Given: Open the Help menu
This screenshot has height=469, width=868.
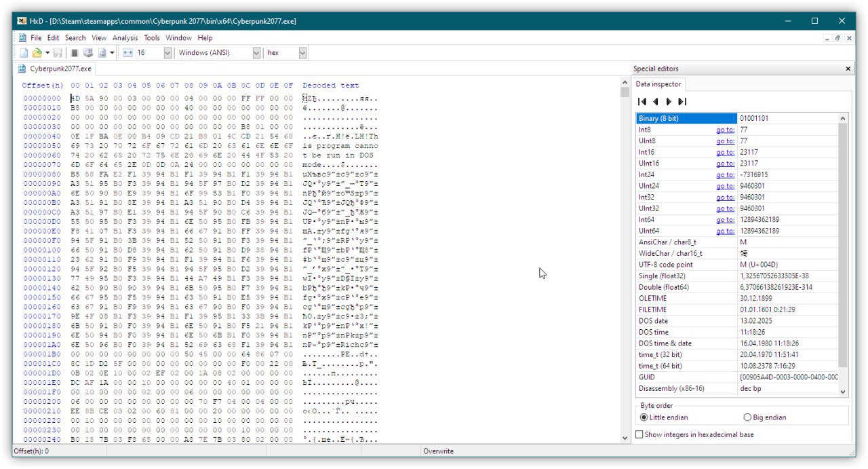Looking at the screenshot, I should 205,38.
